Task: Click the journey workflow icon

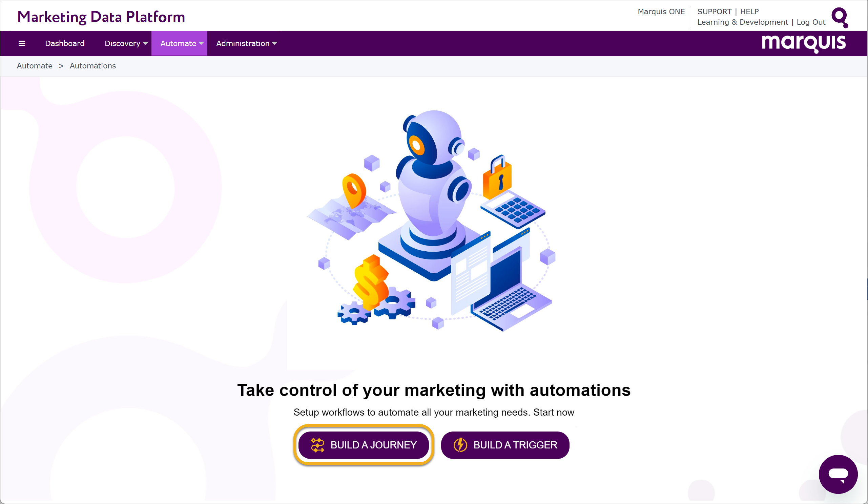Action: pos(317,445)
